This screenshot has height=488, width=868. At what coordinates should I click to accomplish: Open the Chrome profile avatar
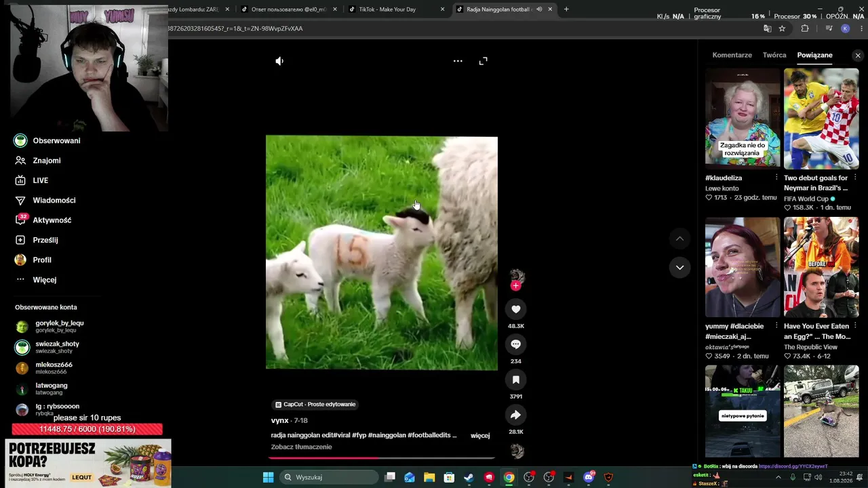[x=845, y=28]
